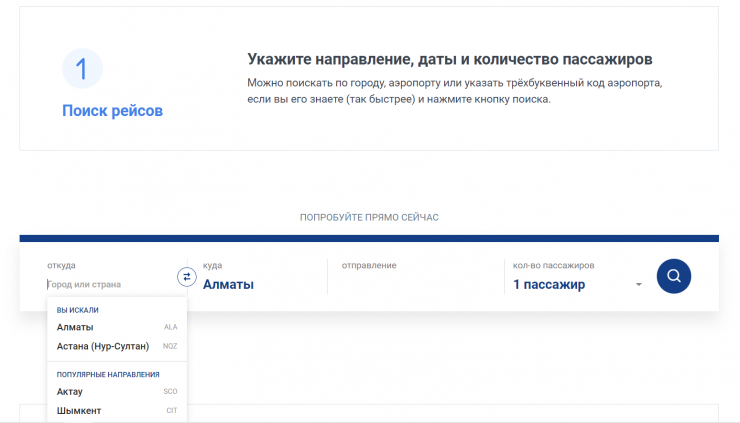The image size is (740, 423).
Task: Pick Актау from popular destinations
Action: tap(70, 391)
